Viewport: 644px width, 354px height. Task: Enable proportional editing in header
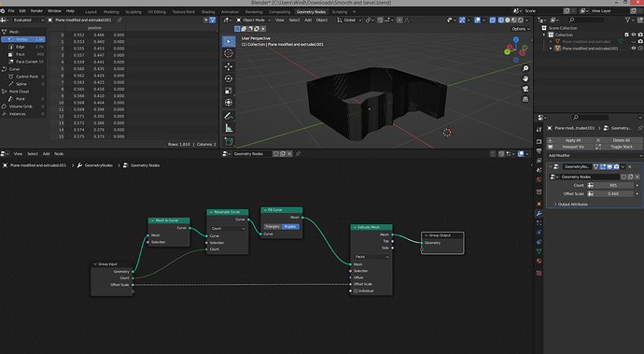pos(399,20)
